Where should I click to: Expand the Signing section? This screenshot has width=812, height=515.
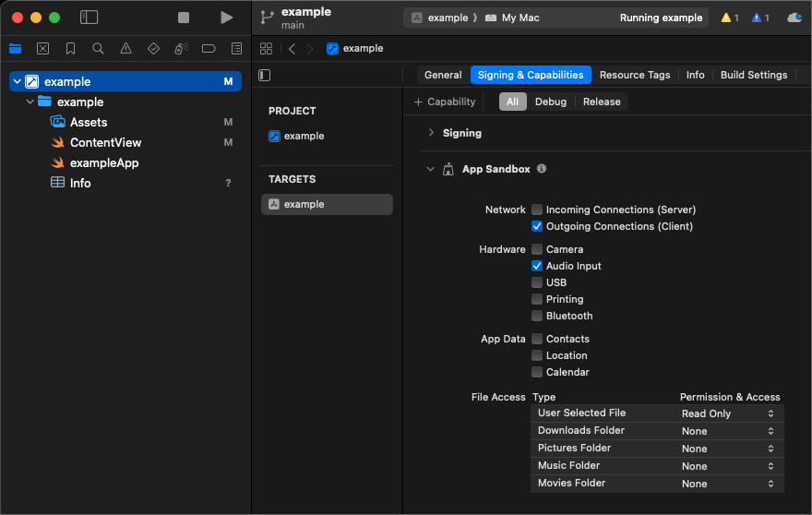pos(430,133)
